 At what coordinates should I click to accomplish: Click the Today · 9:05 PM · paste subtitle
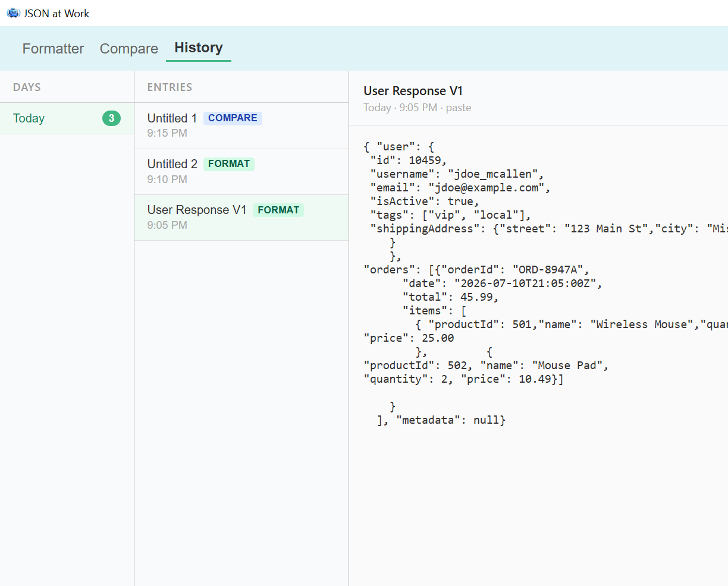418,108
